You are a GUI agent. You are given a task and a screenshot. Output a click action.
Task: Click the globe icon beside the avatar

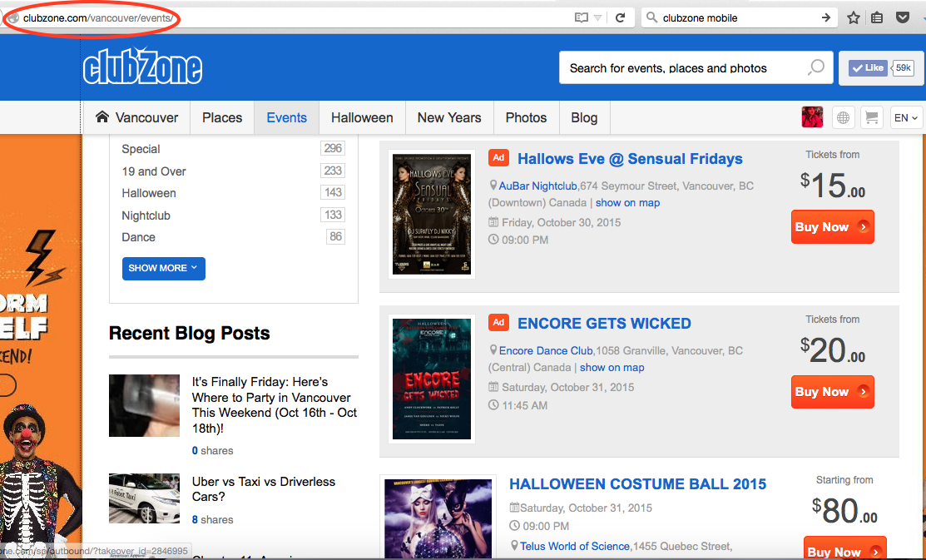[844, 117]
